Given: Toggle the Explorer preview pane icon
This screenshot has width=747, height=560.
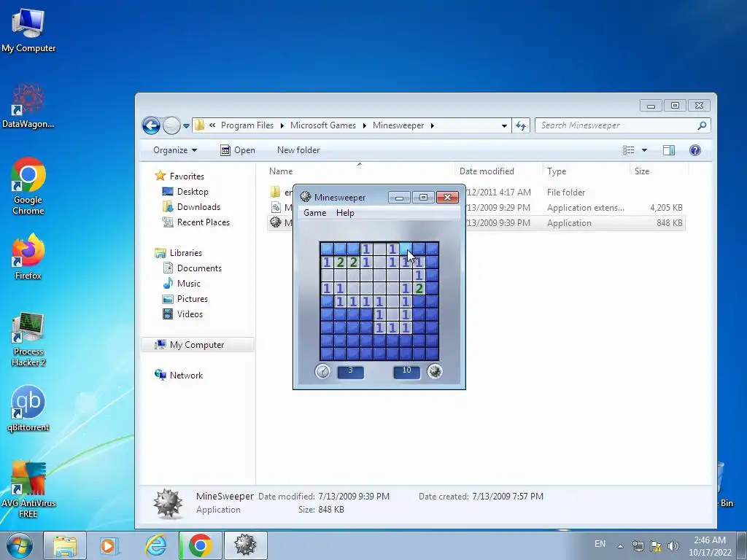Looking at the screenshot, I should [x=669, y=150].
